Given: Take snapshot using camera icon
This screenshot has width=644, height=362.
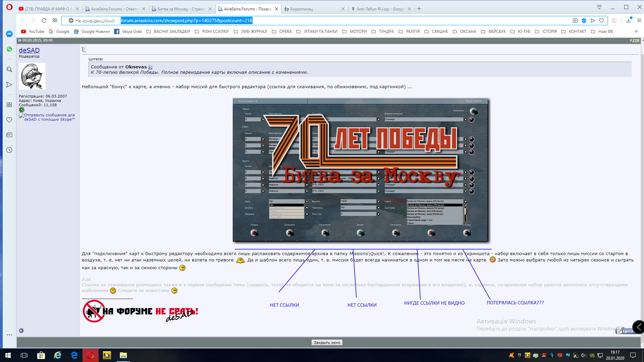Looking at the screenshot, I should click(575, 20).
